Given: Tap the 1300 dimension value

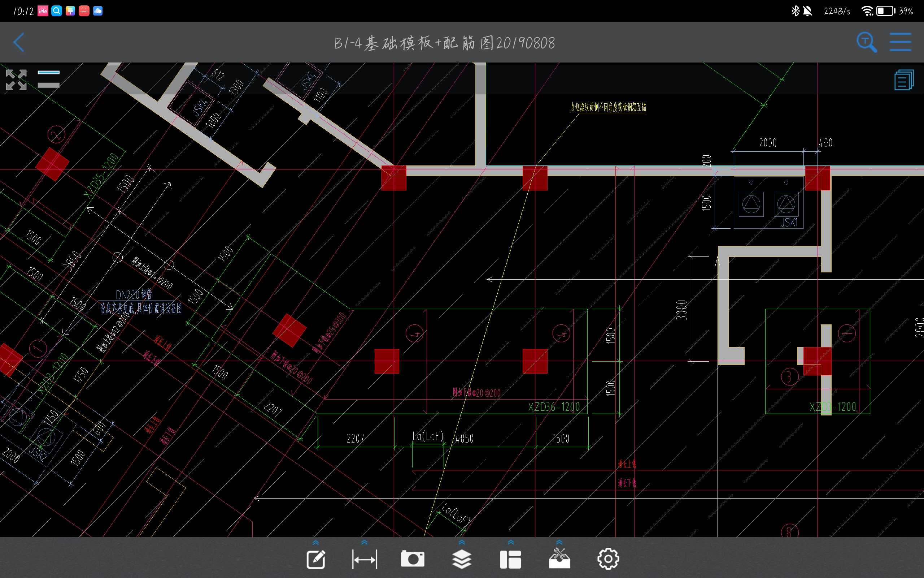Looking at the screenshot, I should point(236,87).
